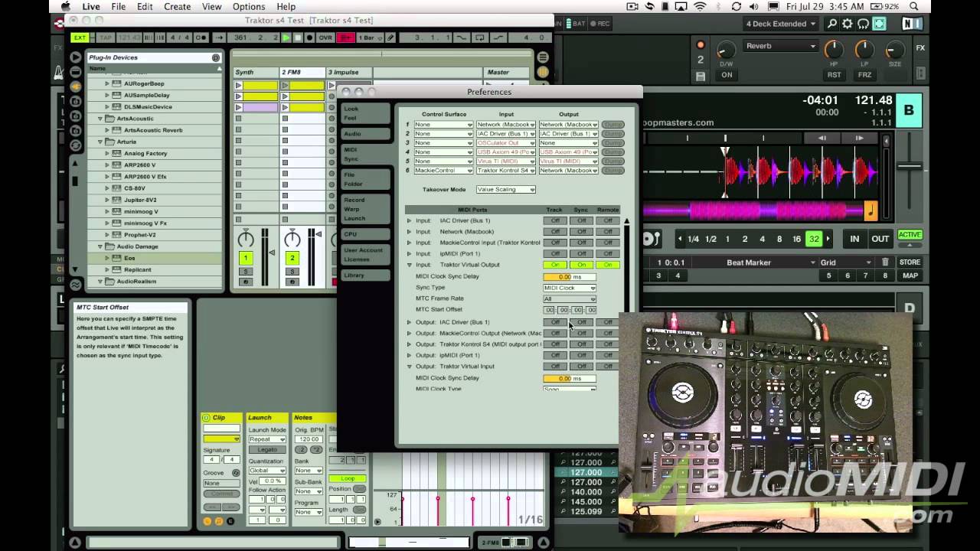
Task: Open Traktor layout dropdown 4 Deck Extended
Action: [x=781, y=24]
